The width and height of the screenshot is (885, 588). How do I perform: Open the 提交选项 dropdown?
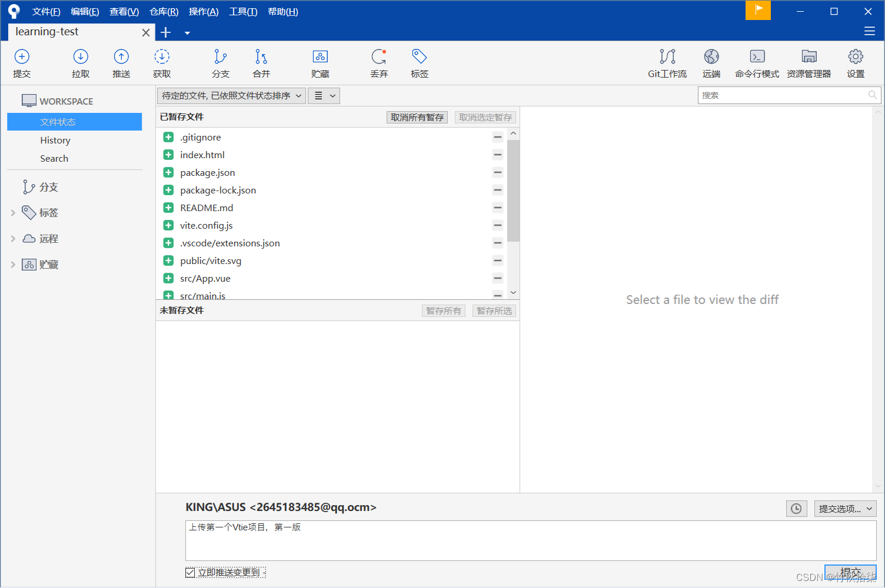pos(845,508)
